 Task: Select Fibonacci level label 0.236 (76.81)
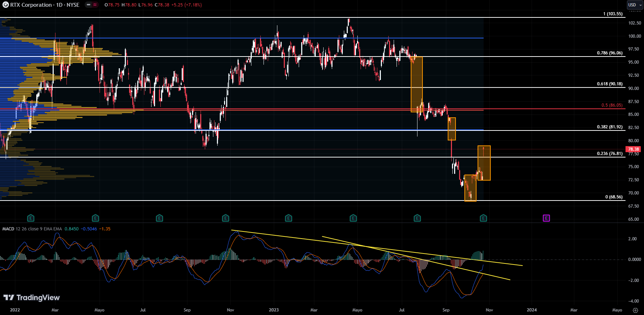[610, 154]
